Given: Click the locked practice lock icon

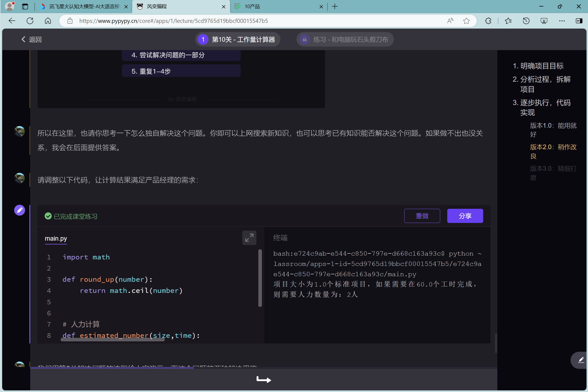Looking at the screenshot, I should (x=305, y=39).
